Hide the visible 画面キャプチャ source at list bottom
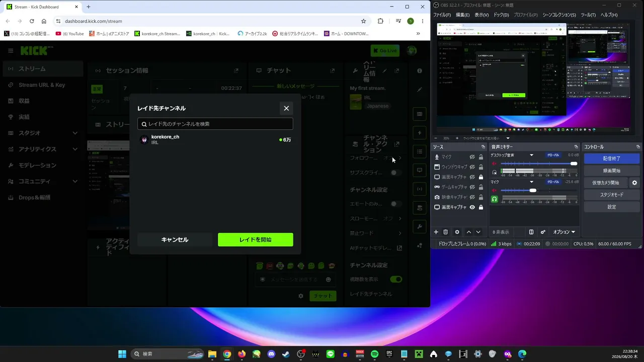 (472, 207)
